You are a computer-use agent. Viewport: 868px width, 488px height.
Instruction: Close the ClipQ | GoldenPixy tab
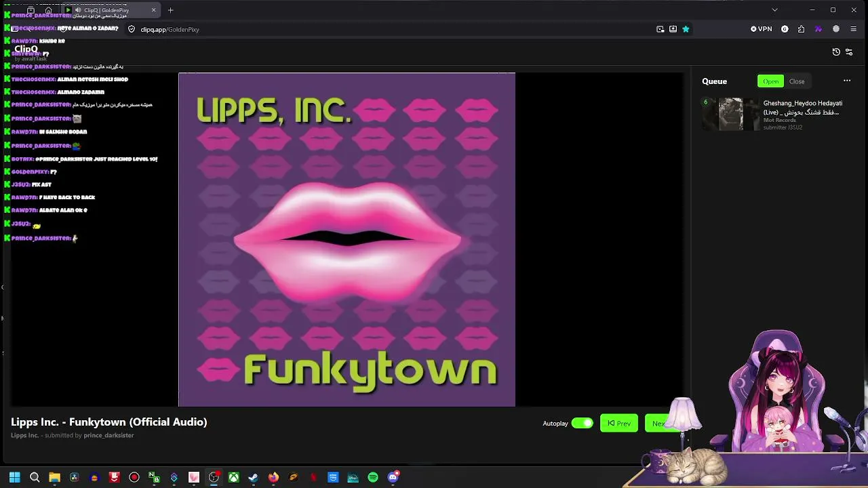click(x=153, y=10)
